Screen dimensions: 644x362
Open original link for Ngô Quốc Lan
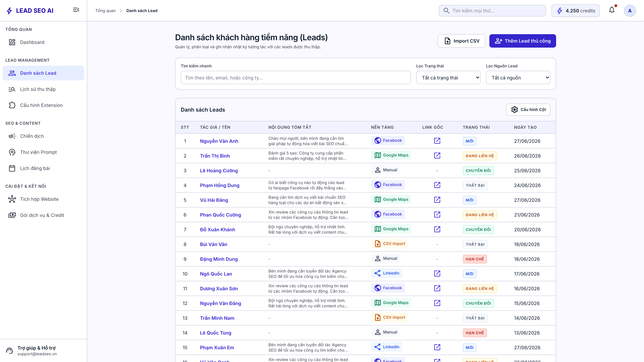tap(437, 273)
